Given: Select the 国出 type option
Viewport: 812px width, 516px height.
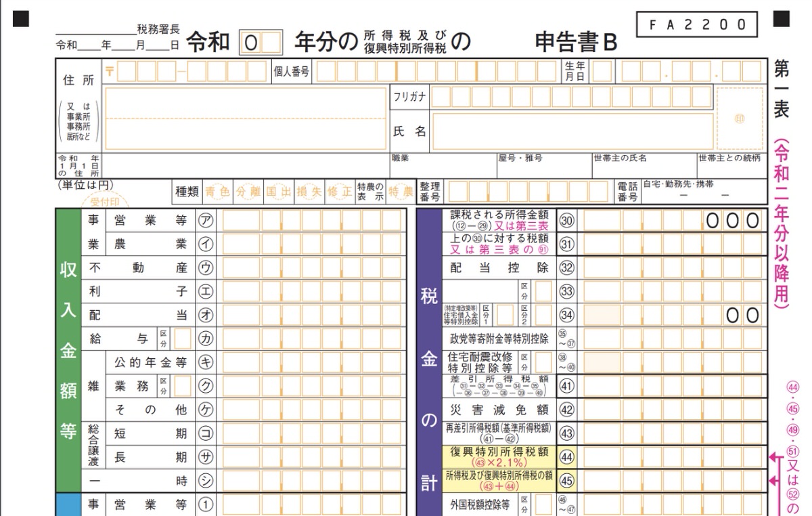Looking at the screenshot, I should [x=278, y=192].
